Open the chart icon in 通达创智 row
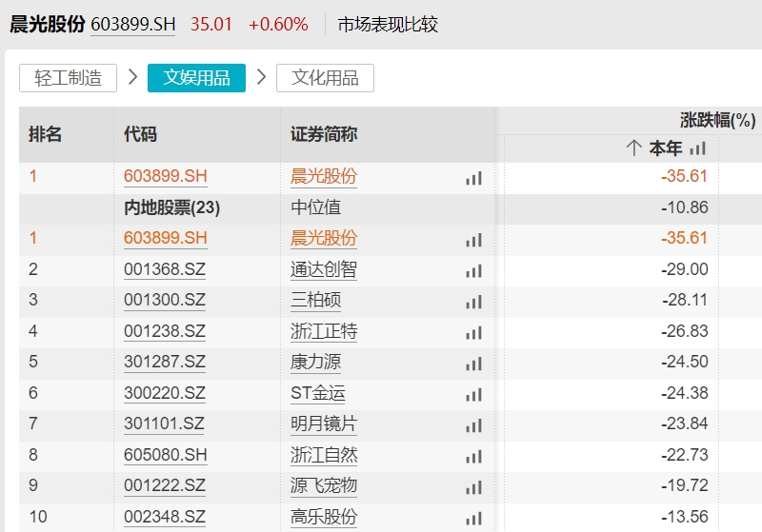This screenshot has height=532, width=762. coord(473,270)
